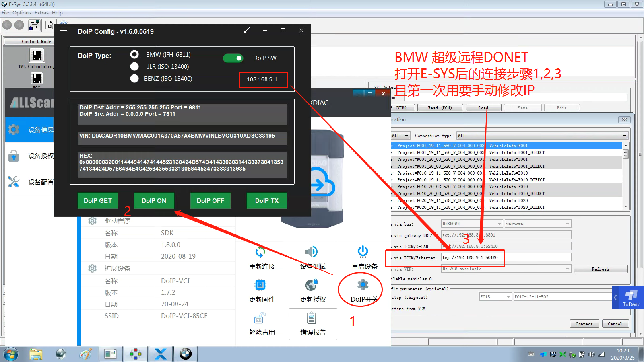Select VehicleInfo=F010_DIRECT 19_11_520 row
The width and height of the screenshot is (644, 362).
coord(507,180)
